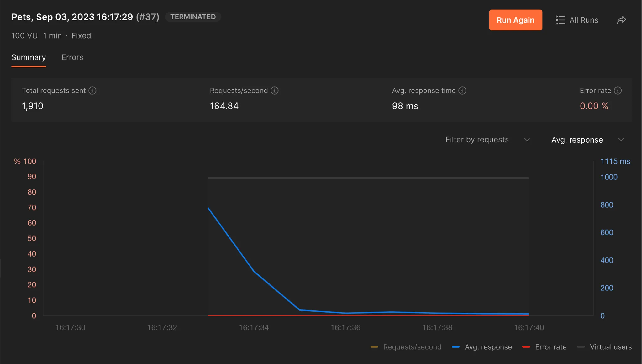The image size is (642, 364).
Task: Open the Filter by requests dropdown
Action: [x=477, y=140]
